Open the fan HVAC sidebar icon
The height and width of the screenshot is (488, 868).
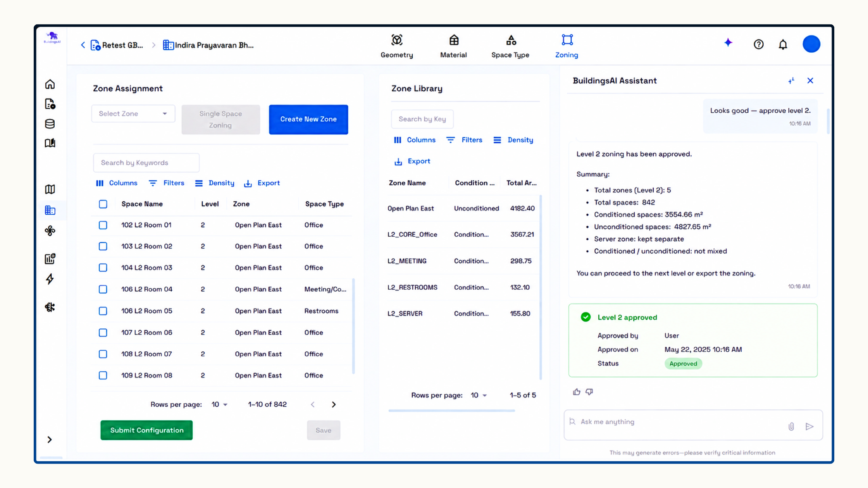coord(50,231)
